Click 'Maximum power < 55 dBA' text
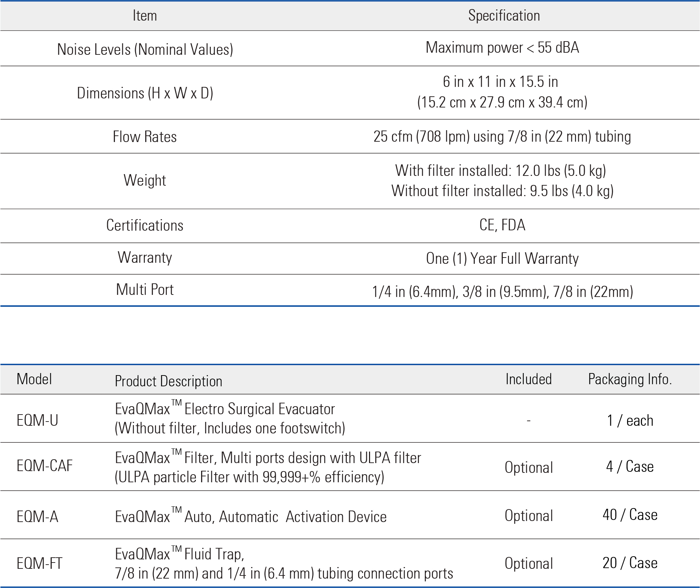The height and width of the screenshot is (588, 700). click(x=502, y=47)
